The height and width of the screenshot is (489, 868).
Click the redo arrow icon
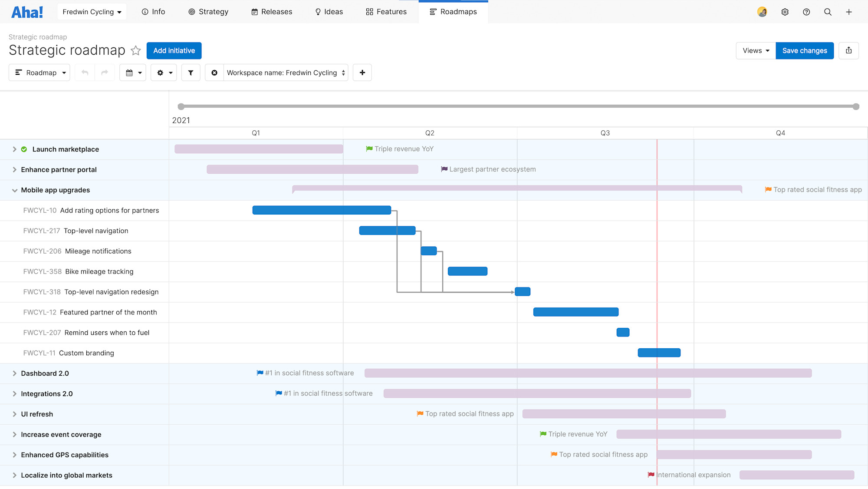(105, 73)
